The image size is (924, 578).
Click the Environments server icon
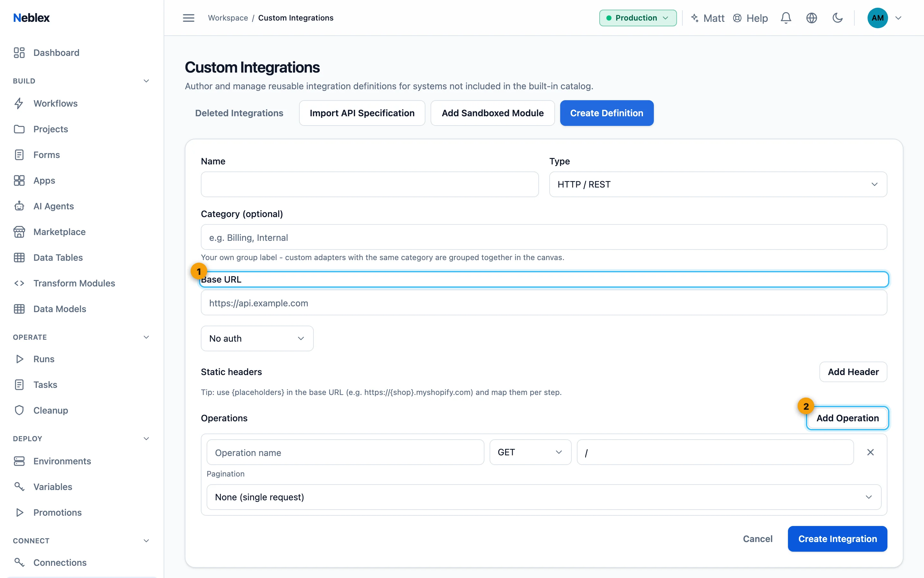point(19,461)
